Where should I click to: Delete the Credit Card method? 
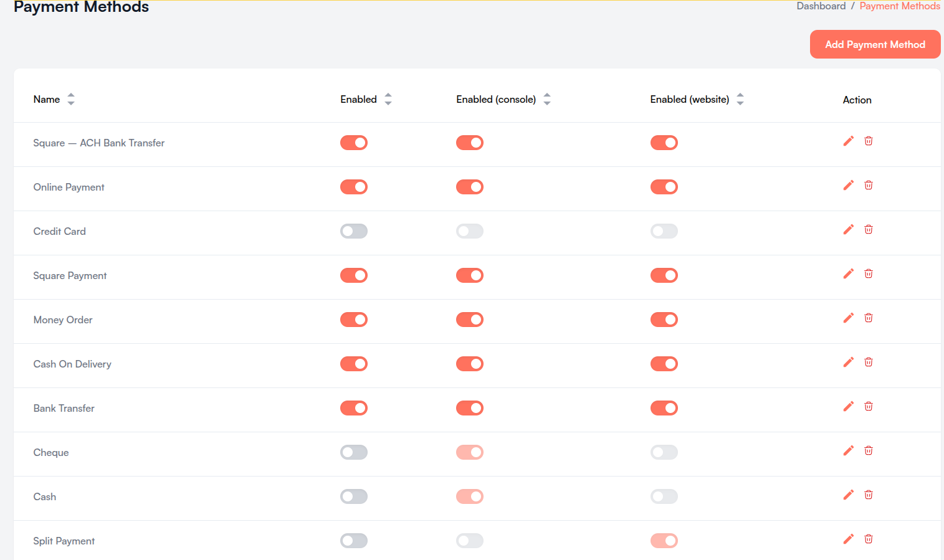[869, 230]
